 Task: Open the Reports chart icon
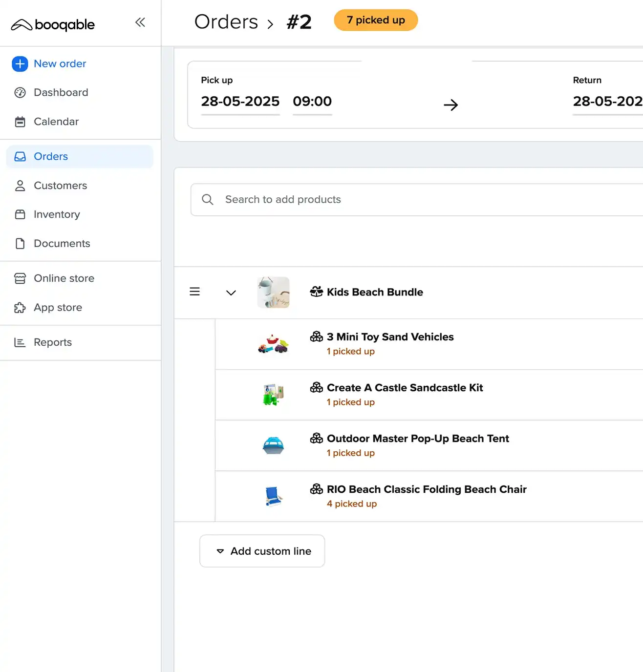[20, 342]
